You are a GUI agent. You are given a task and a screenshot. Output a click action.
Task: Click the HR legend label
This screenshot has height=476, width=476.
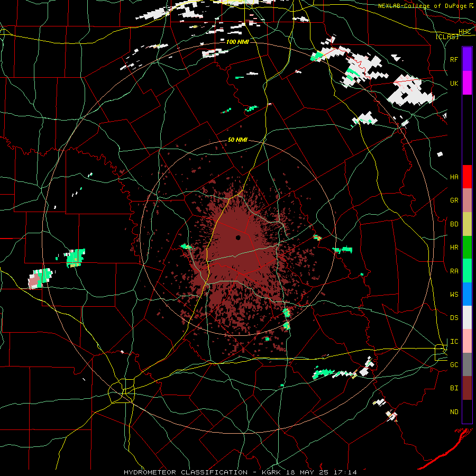click(x=454, y=248)
